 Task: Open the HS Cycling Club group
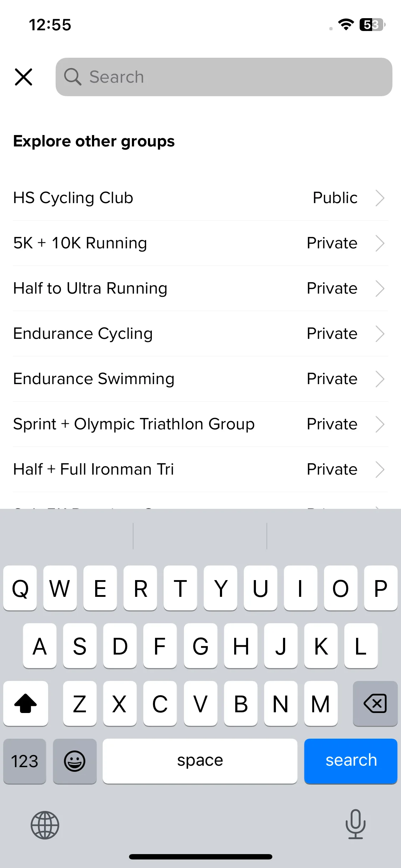[200, 198]
